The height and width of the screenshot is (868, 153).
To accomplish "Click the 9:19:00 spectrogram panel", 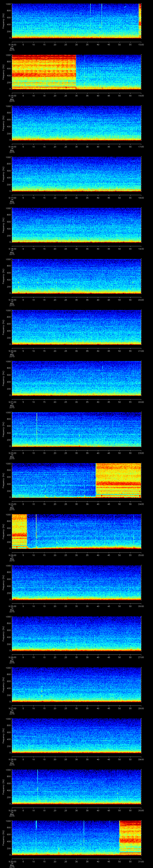I will [x=76, y=276].
